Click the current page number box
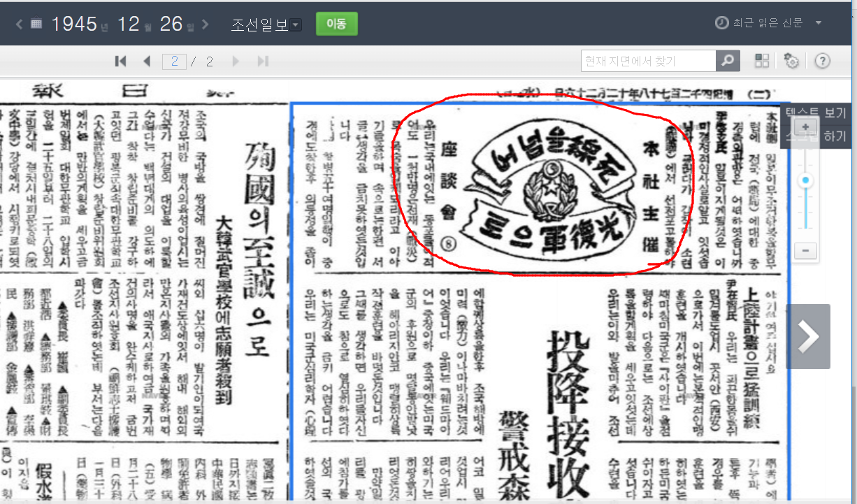 (173, 62)
